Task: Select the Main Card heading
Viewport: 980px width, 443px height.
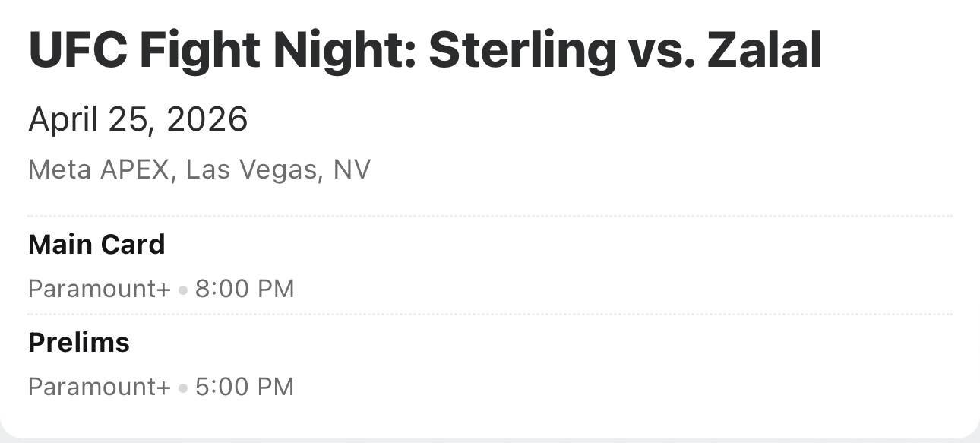Action: [x=96, y=245]
